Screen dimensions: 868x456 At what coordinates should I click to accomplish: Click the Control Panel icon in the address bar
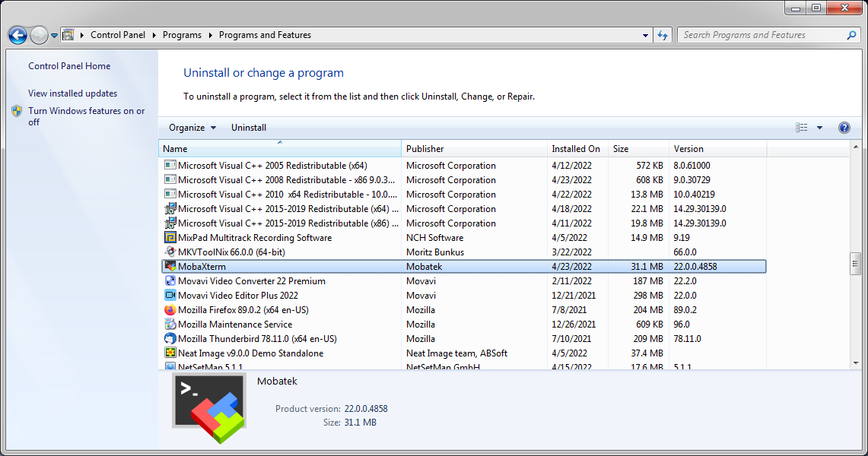coord(68,35)
